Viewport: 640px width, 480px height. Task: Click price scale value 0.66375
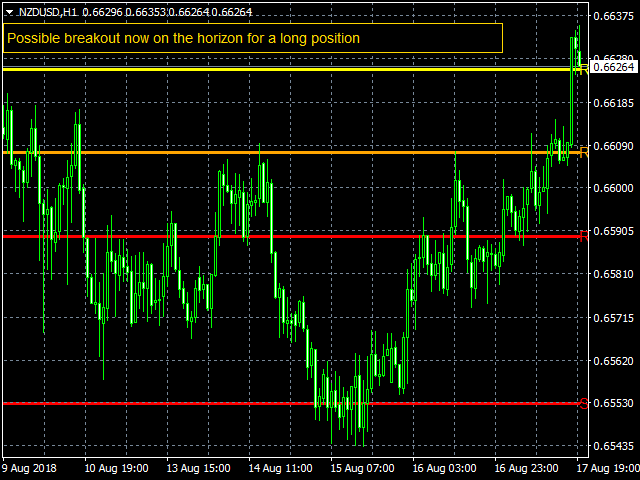[x=613, y=16]
